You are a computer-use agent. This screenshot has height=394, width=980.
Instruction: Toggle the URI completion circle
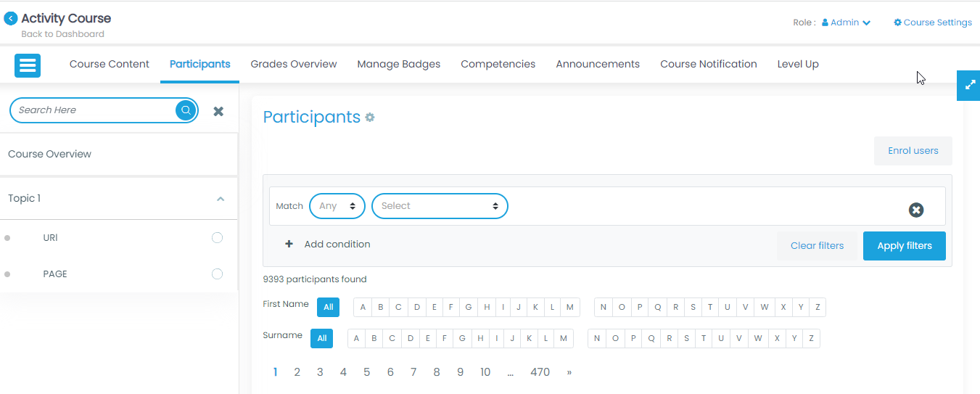217,238
